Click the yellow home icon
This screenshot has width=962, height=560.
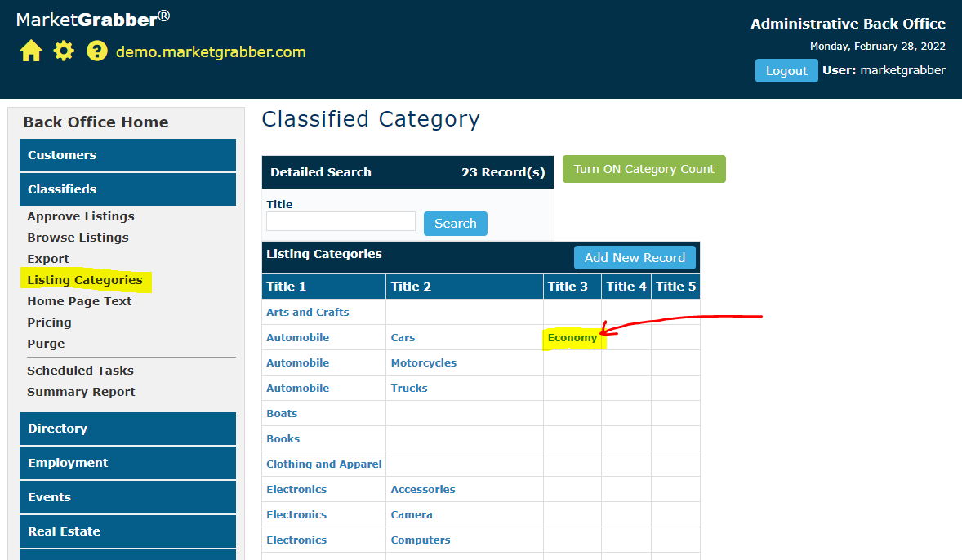pyautogui.click(x=31, y=51)
